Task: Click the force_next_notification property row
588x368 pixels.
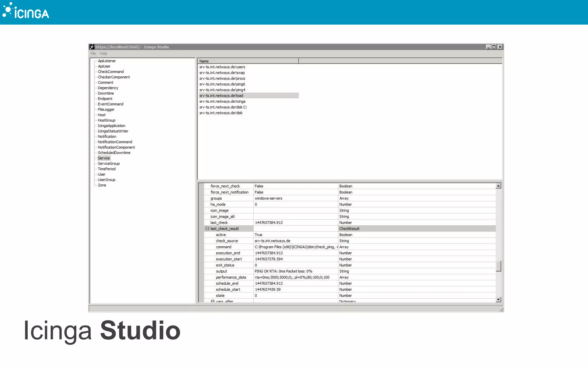Action: (350, 192)
